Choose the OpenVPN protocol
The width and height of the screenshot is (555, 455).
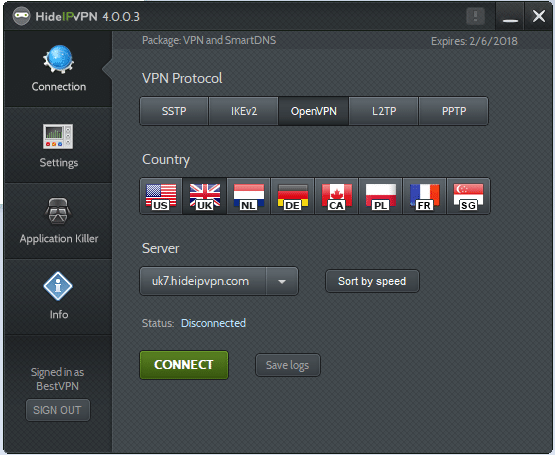tap(313, 111)
